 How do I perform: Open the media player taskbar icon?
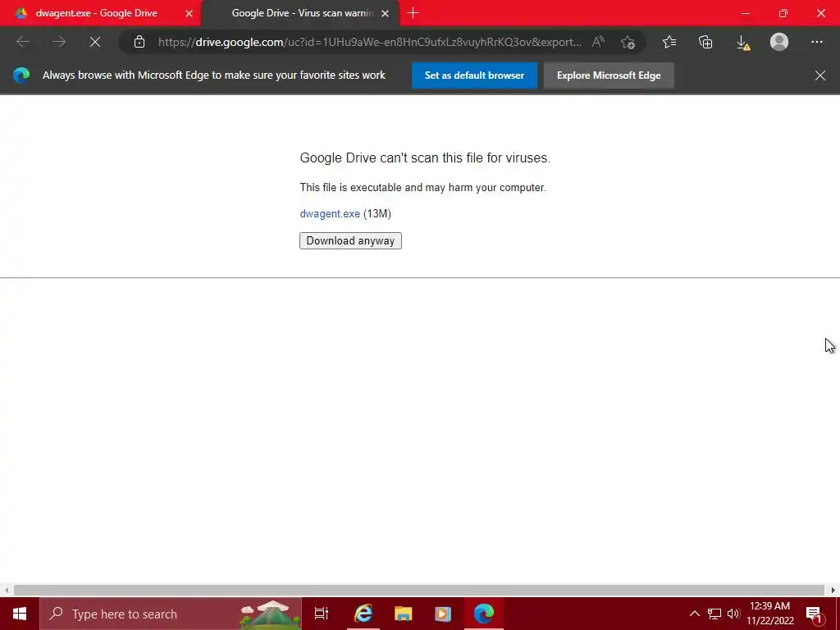coord(442,614)
